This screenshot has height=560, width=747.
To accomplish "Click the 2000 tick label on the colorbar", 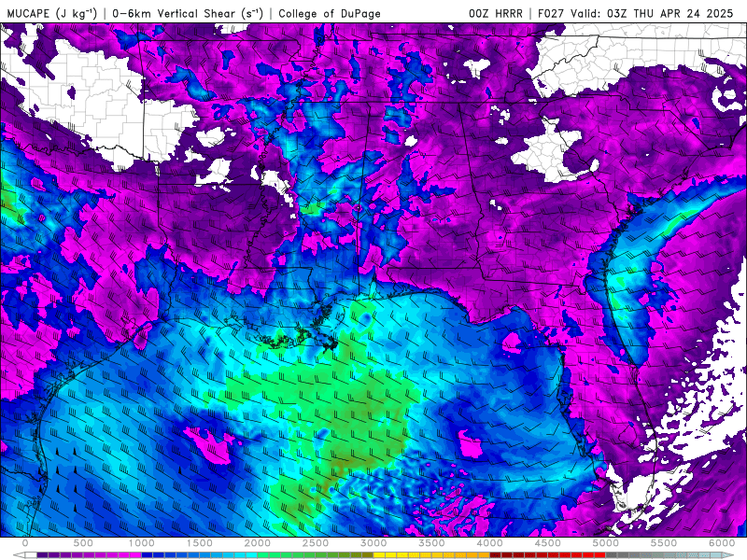I will (x=258, y=543).
